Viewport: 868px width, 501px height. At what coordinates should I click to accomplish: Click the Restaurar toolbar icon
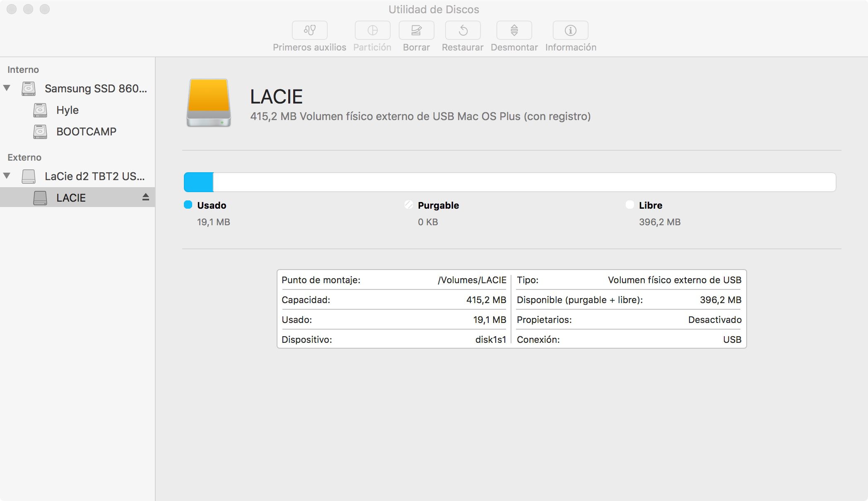coord(463,30)
